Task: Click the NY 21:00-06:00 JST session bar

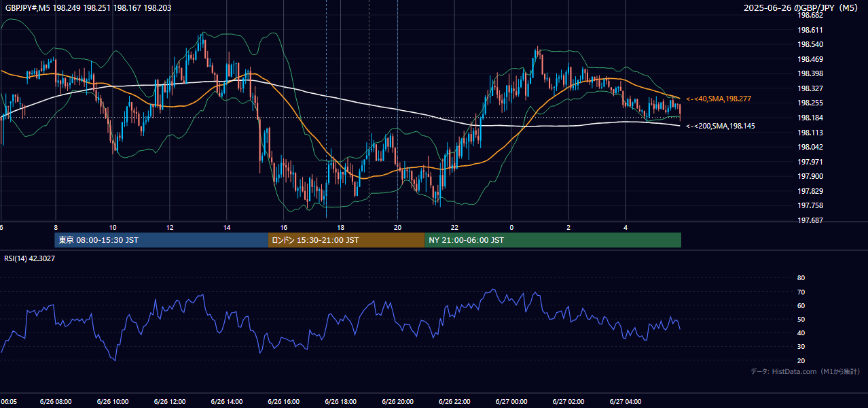Action: coord(553,240)
